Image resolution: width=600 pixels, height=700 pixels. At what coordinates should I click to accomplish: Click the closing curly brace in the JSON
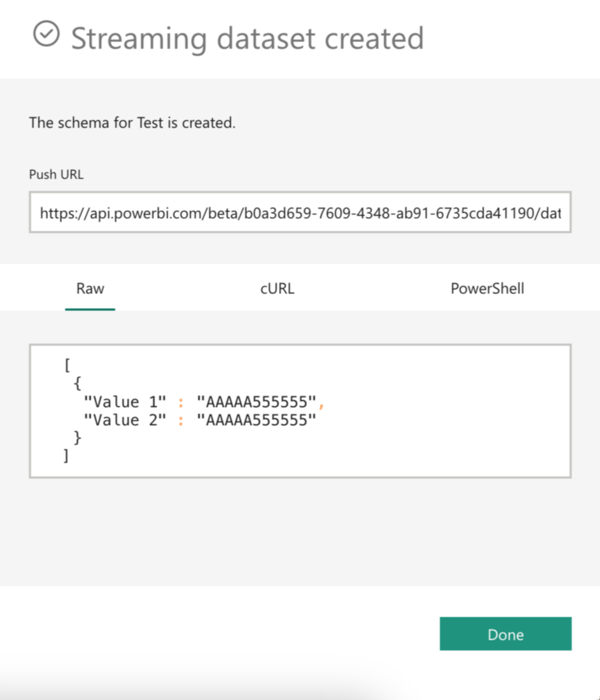click(x=77, y=438)
